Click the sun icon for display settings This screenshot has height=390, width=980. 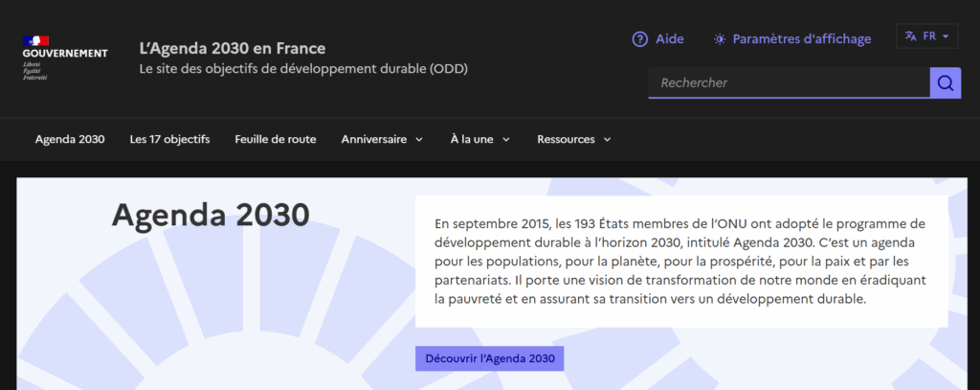coord(720,39)
